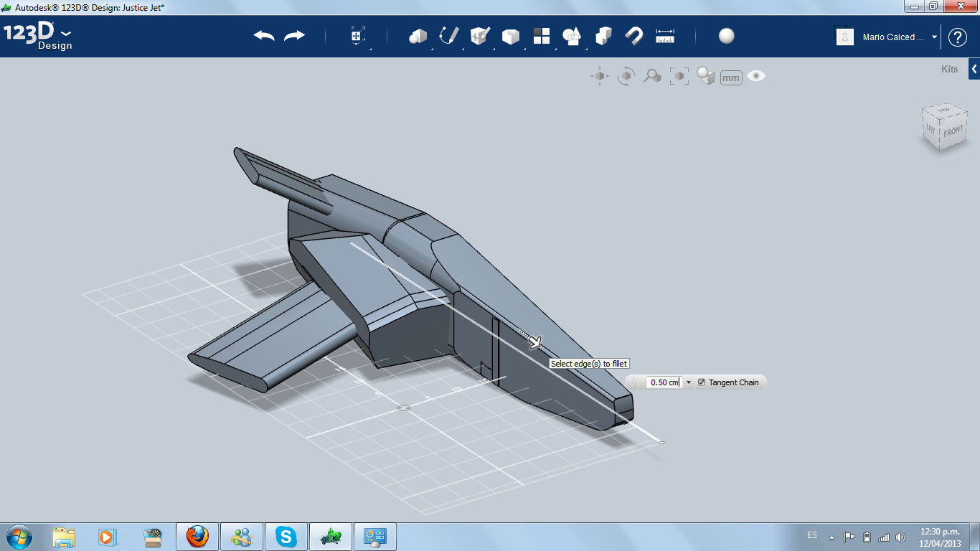The width and height of the screenshot is (980, 551).
Task: Select the Orbit navigation tool
Action: pos(626,76)
